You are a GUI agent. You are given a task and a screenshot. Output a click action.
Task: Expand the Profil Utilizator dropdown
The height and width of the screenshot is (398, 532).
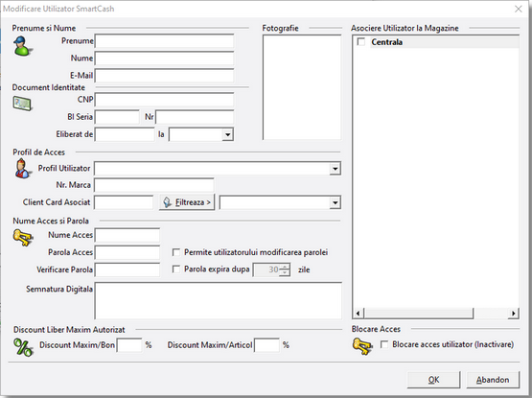(x=335, y=169)
